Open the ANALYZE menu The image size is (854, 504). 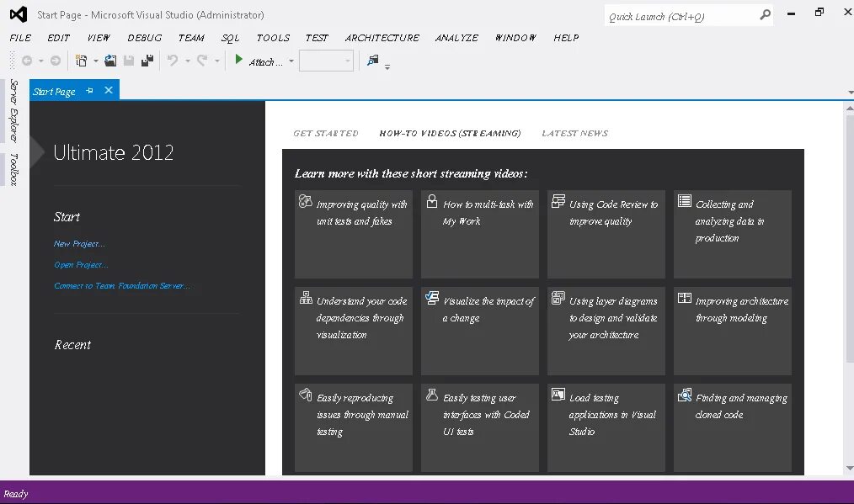(456, 38)
